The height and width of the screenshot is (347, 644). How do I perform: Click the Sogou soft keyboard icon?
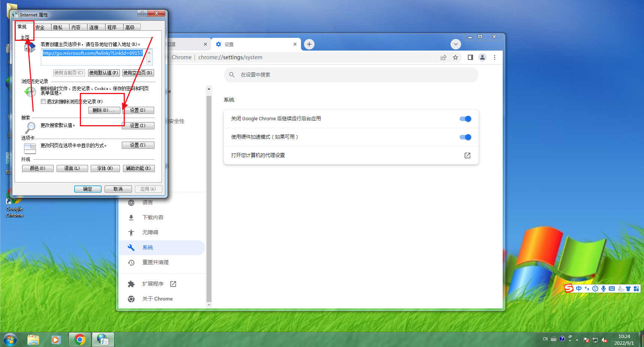click(x=612, y=289)
